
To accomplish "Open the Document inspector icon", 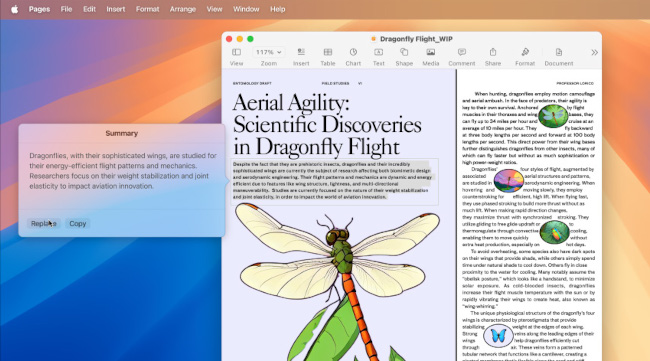I will 559,52.
